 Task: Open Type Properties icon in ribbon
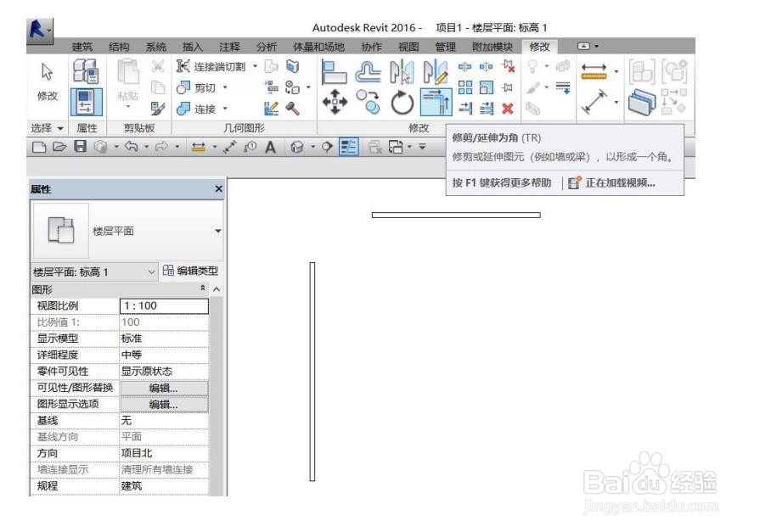tap(86, 70)
